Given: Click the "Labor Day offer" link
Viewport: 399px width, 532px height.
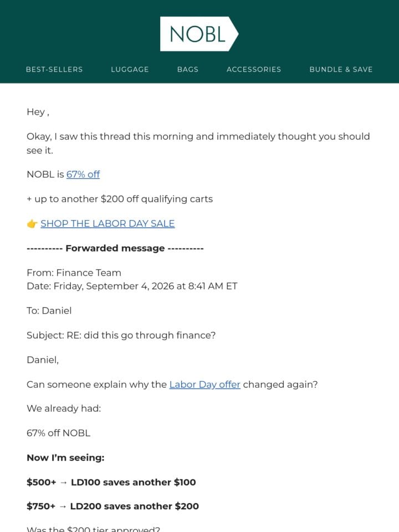Looking at the screenshot, I should tap(205, 385).
